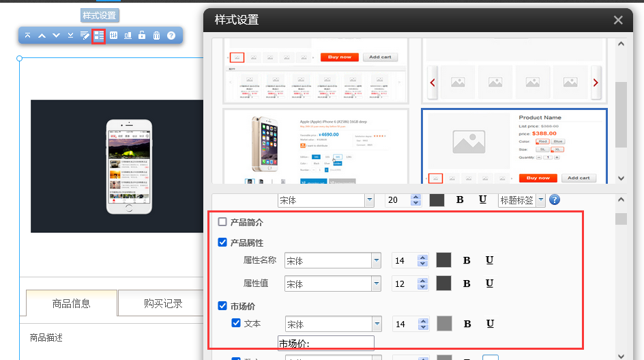Open the 标题标签 dropdown
This screenshot has height=360, width=644.
click(x=540, y=199)
